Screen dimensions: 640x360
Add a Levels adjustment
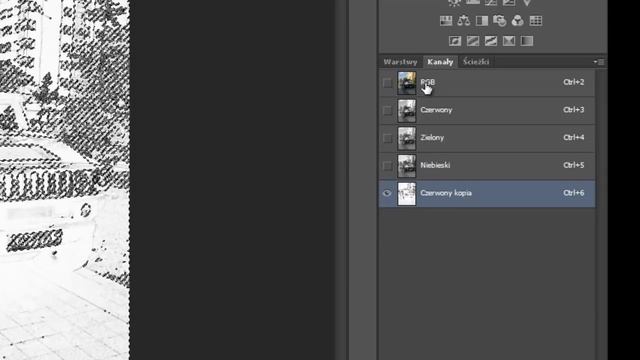click(x=473, y=2)
